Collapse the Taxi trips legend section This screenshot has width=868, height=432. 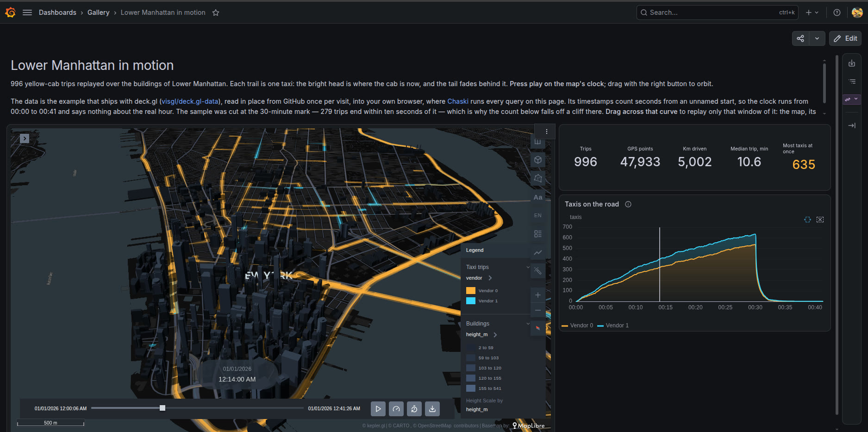528,267
